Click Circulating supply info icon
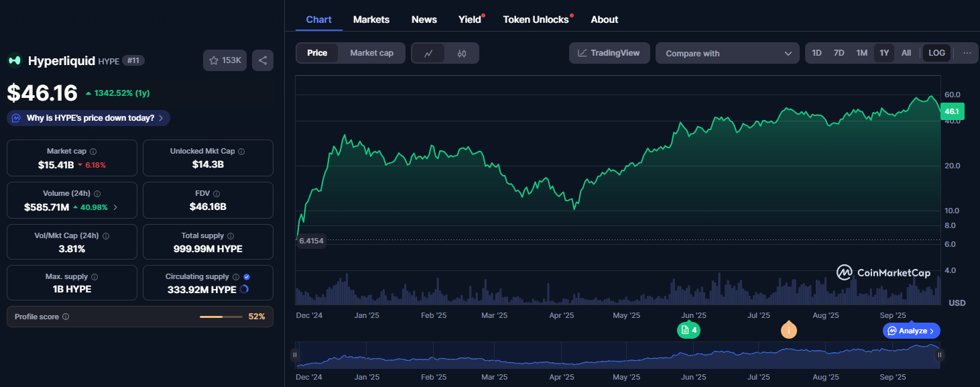 [x=236, y=277]
